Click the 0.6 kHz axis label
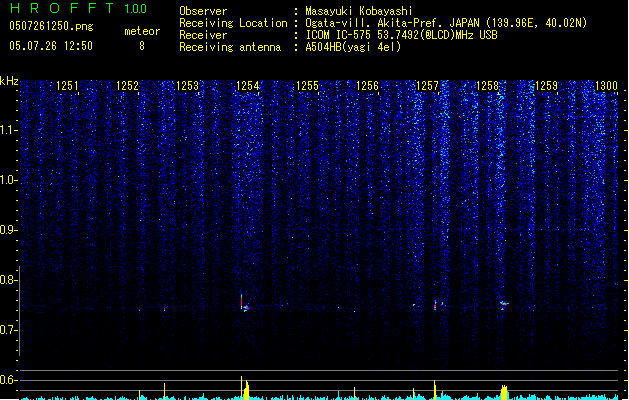The height and width of the screenshot is (400, 629). [9, 380]
